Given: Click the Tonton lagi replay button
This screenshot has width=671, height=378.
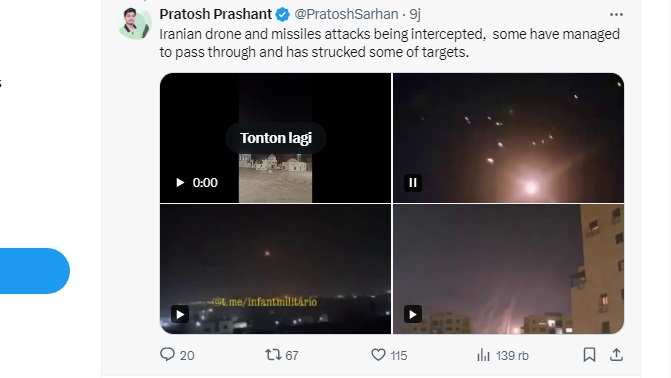Looking at the screenshot, I should [x=276, y=138].
